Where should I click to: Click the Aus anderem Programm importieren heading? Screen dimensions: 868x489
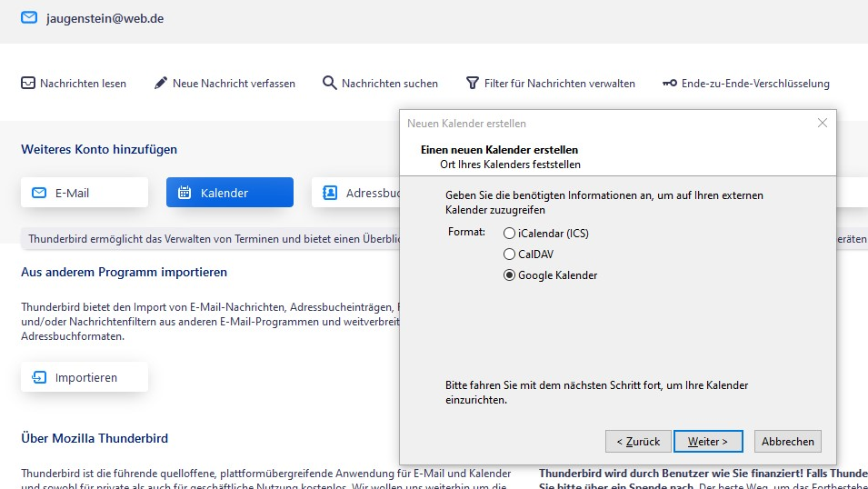(x=124, y=272)
